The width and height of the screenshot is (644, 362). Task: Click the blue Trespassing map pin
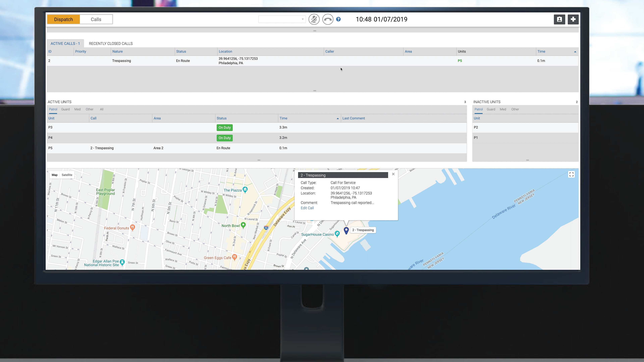pos(346,230)
